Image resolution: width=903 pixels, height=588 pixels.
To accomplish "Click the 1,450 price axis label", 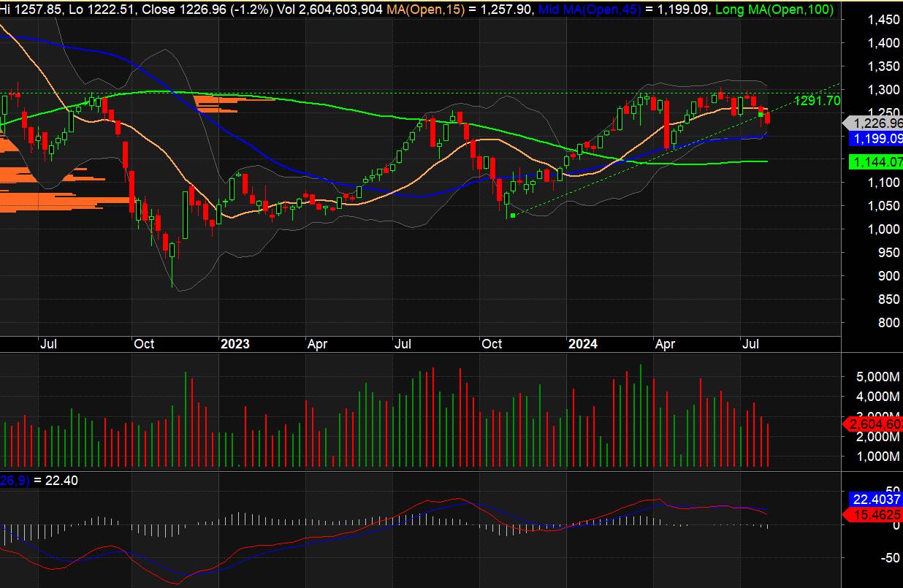I will tap(885, 20).
